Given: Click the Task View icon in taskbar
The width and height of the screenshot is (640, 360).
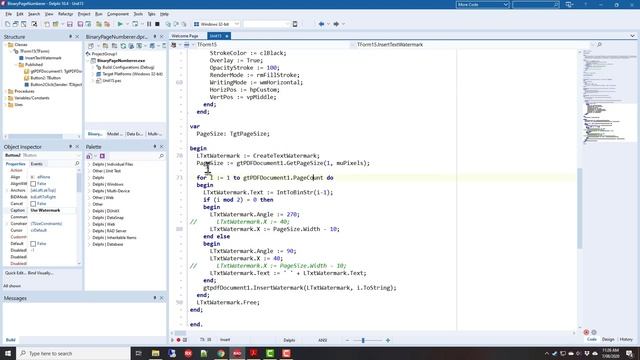Looking at the screenshot, I should [x=138, y=353].
